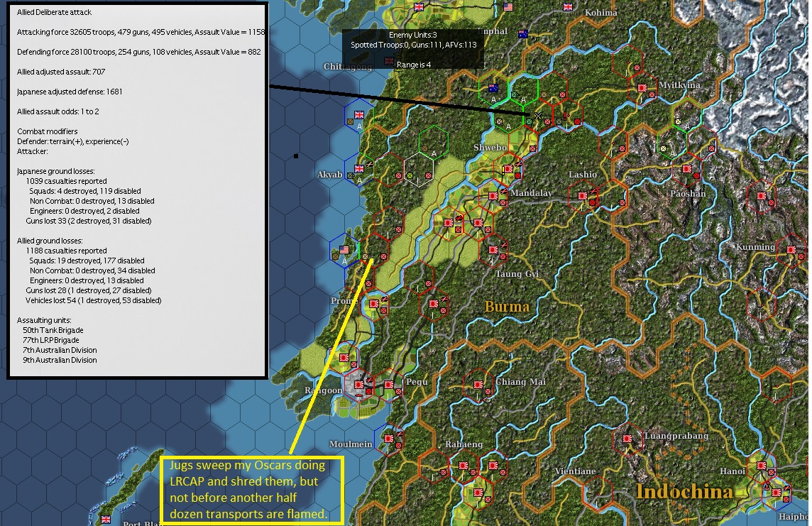Click the Chiang Mai city label
The width and height of the screenshot is (812, 526).
point(520,382)
